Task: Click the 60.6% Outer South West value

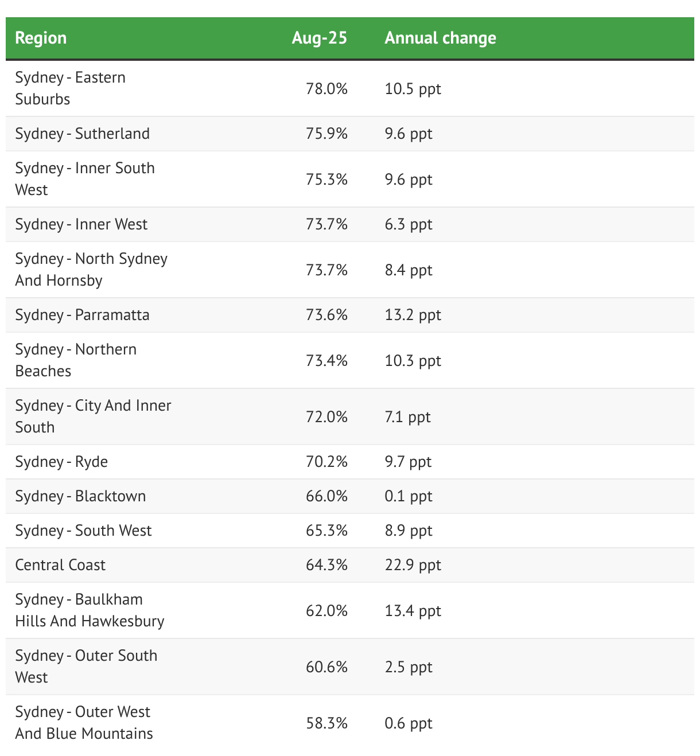Action: [326, 667]
